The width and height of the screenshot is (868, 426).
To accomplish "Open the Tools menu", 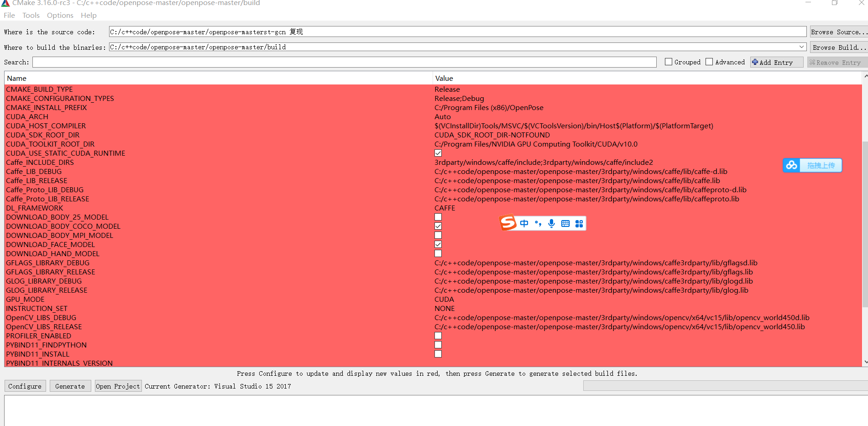I will tap(31, 15).
